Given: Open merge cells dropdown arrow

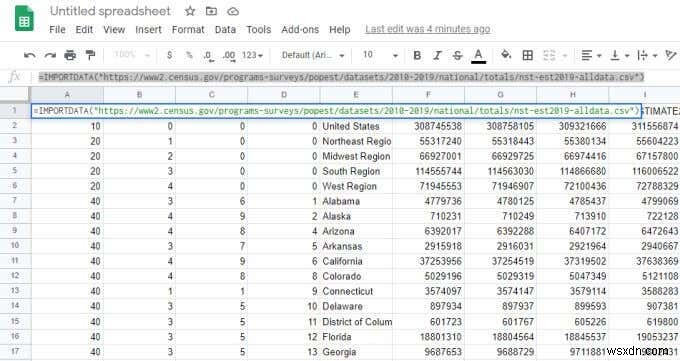Looking at the screenshot, I should (565, 56).
